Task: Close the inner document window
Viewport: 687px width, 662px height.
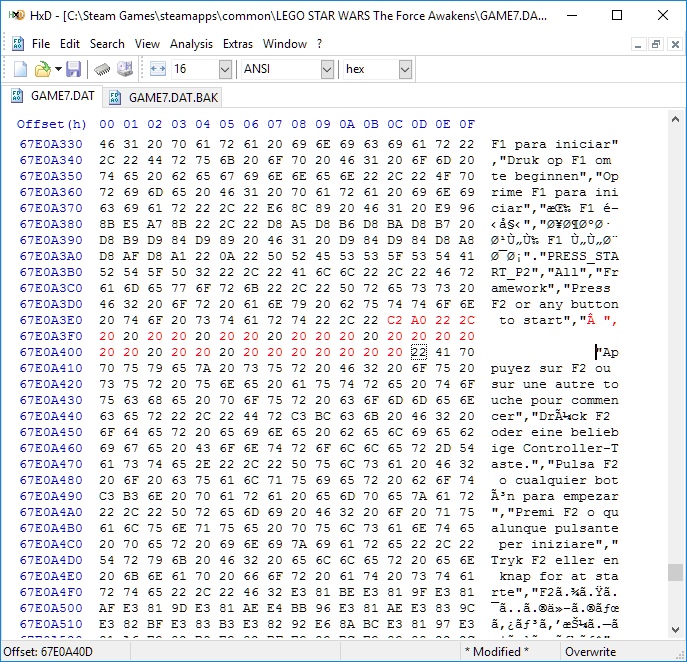Action: [x=675, y=44]
